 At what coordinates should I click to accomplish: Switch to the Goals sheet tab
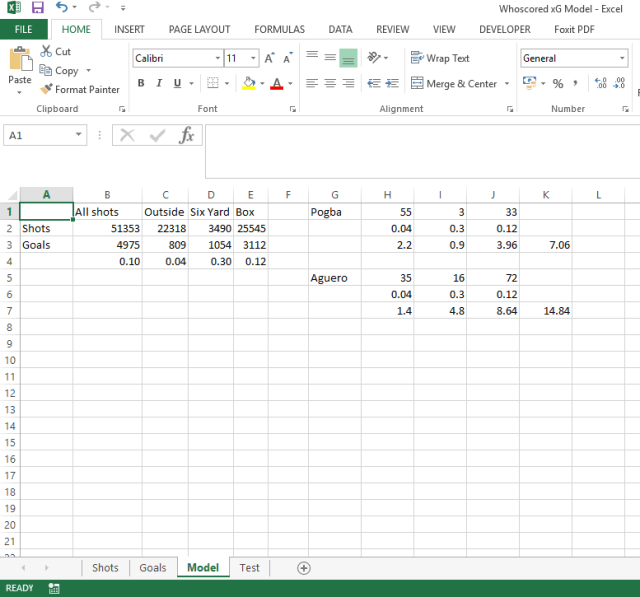pyautogui.click(x=153, y=568)
